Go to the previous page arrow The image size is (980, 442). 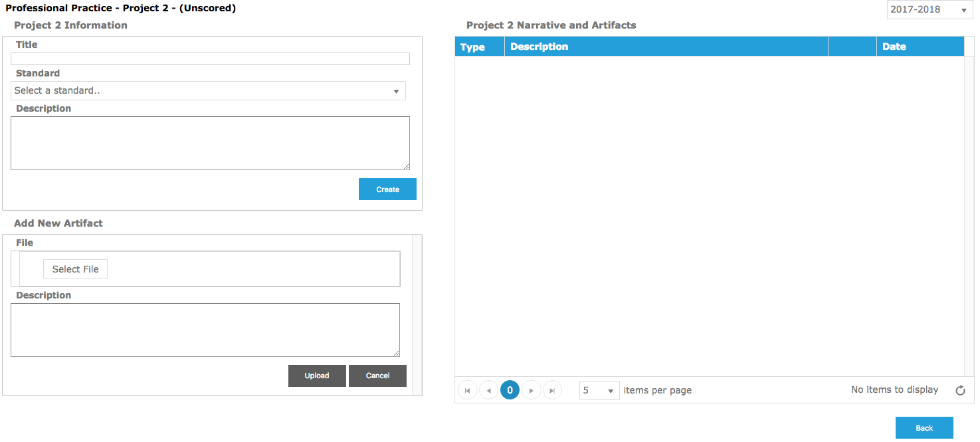click(x=488, y=390)
